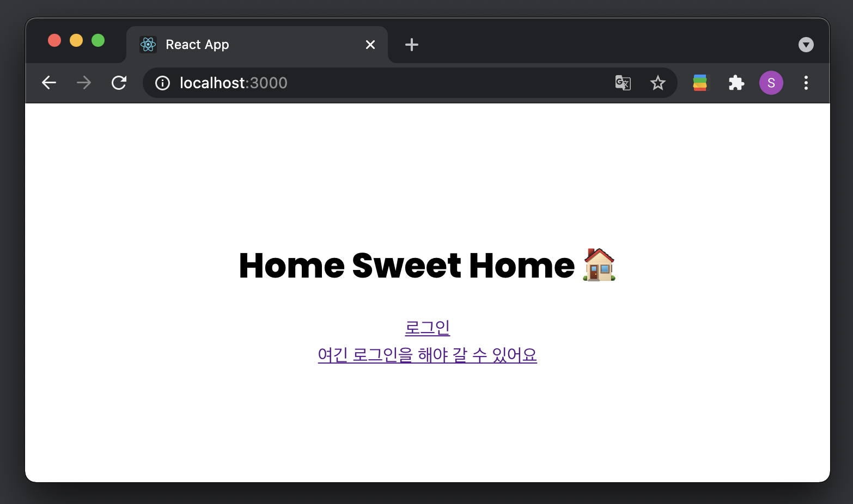Select the React App tab
The width and height of the screenshot is (853, 504).
point(257,45)
